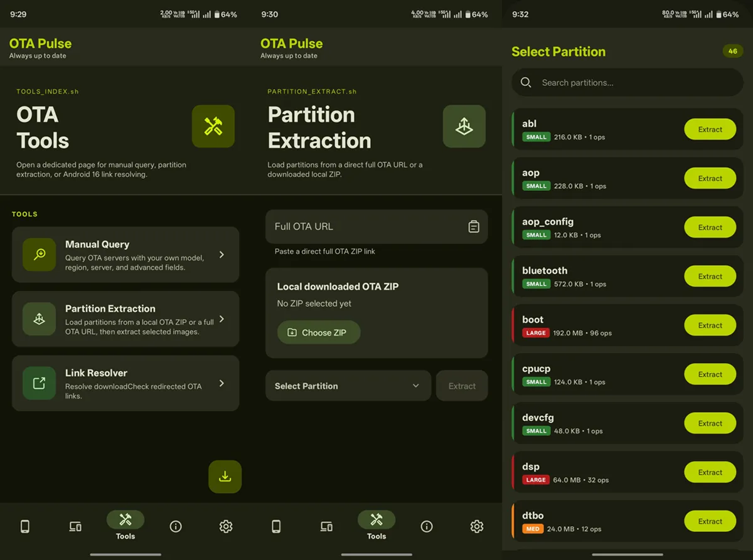Image resolution: width=753 pixels, height=560 pixels.
Task: Tap the 46 partition count badge
Action: coord(732,51)
